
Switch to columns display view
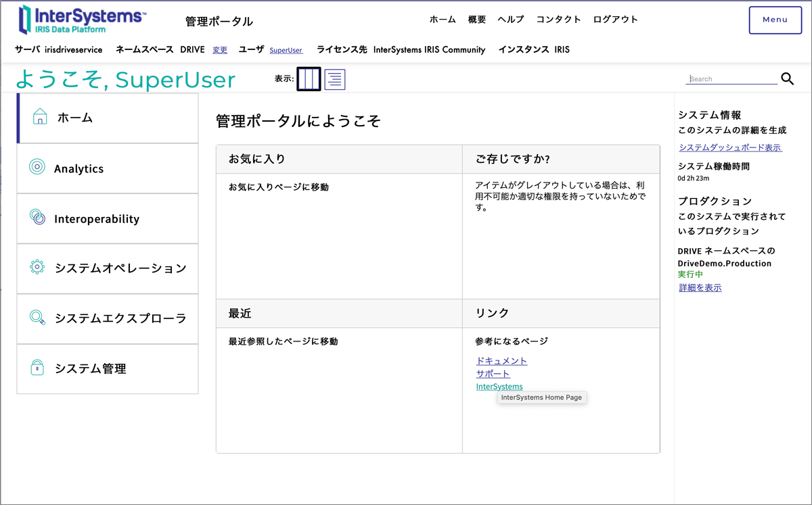click(x=309, y=79)
